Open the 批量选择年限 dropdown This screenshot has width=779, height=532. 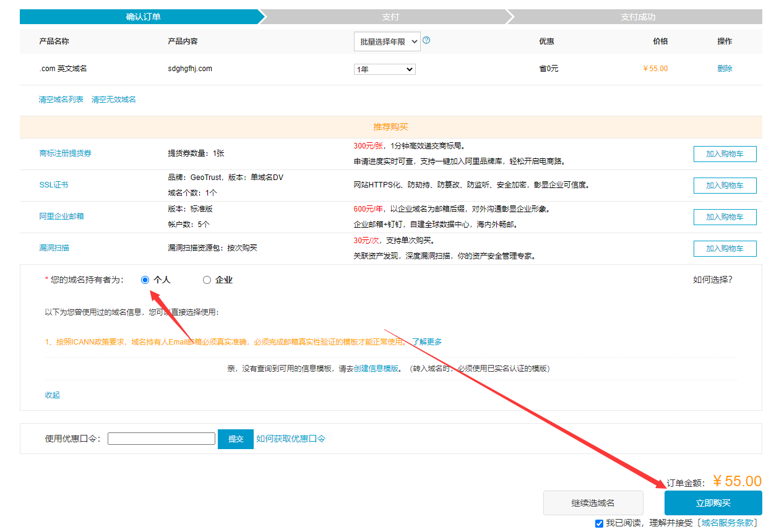387,41
